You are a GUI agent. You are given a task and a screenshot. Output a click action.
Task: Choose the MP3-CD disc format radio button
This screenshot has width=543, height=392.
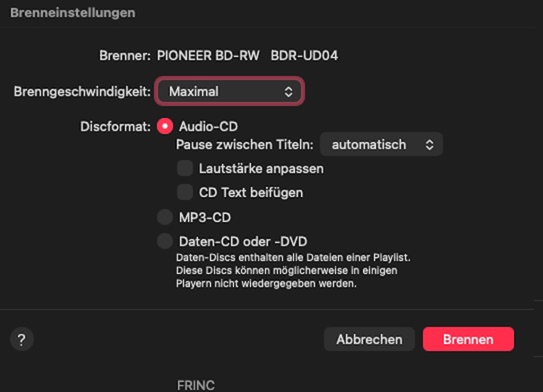tap(165, 217)
